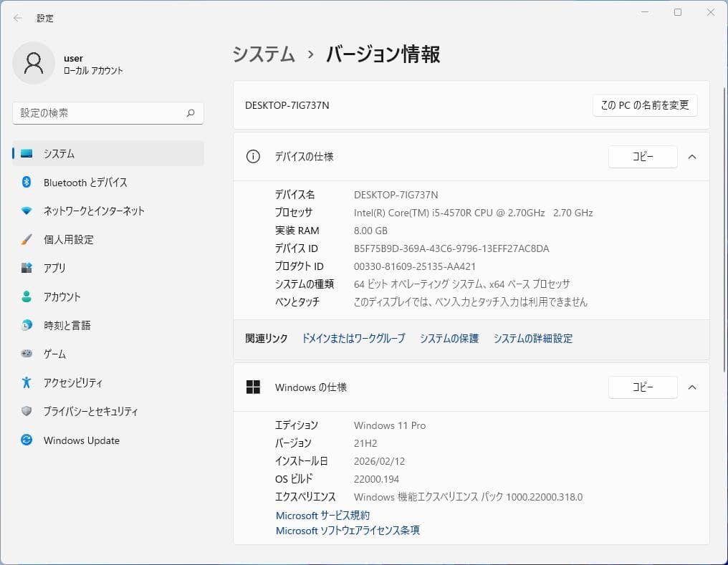The width and height of the screenshot is (728, 565).
Task: Open ネットワークとインターネット settings
Action: (107, 211)
